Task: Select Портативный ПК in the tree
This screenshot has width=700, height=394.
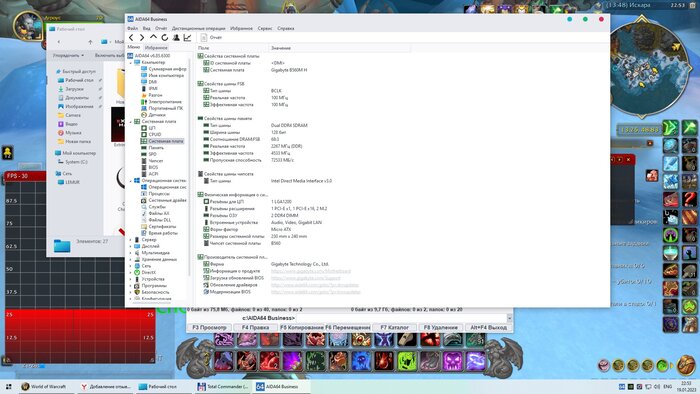Action: (162, 108)
